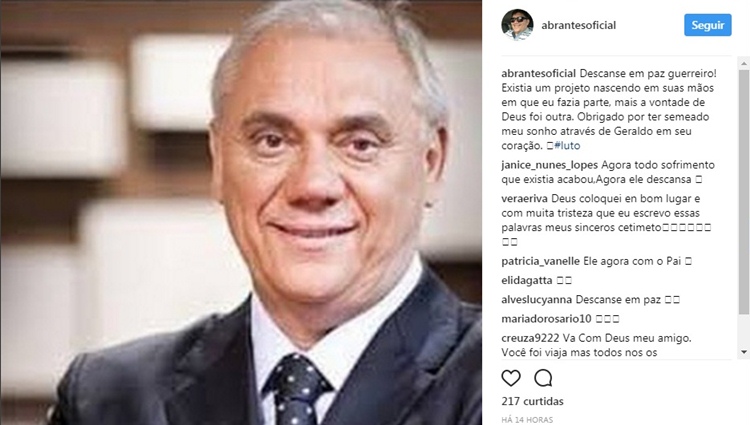The width and height of the screenshot is (750, 425).
Task: Open the #luto hashtag
Action: [x=567, y=146]
